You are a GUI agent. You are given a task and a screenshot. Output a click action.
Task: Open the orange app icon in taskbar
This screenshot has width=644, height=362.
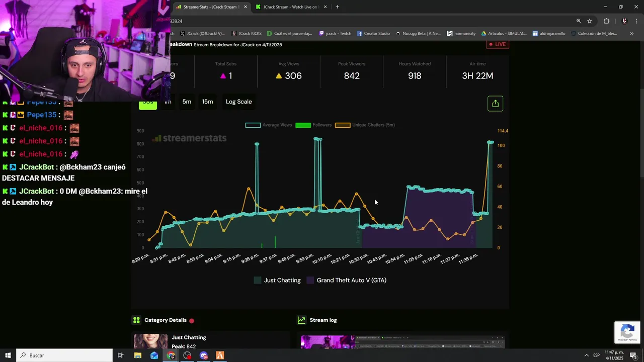220,355
